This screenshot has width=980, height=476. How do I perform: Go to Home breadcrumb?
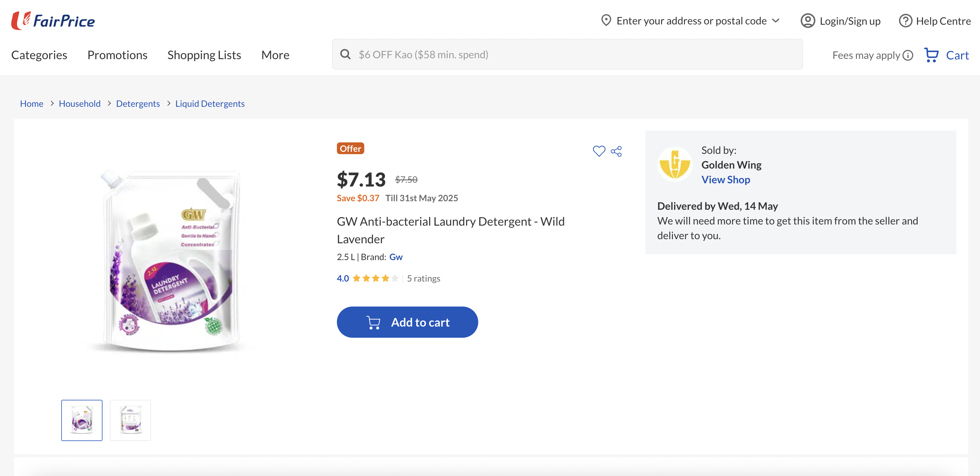click(32, 104)
